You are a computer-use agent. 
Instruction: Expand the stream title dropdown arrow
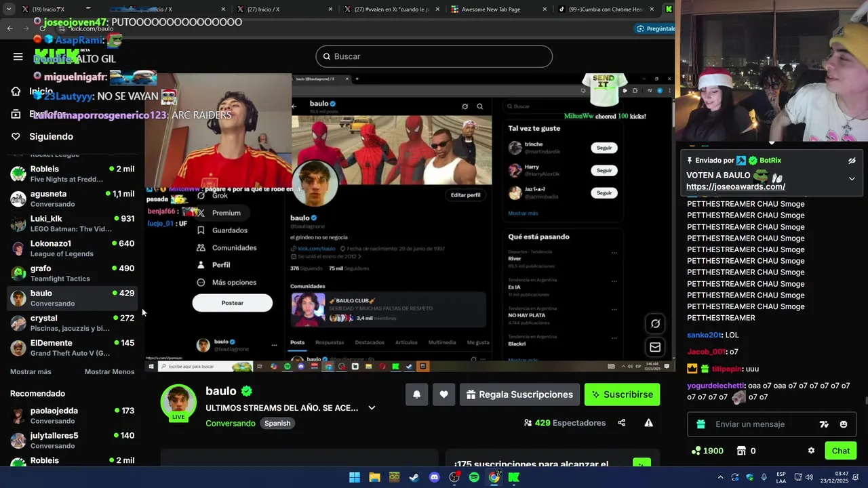372,408
